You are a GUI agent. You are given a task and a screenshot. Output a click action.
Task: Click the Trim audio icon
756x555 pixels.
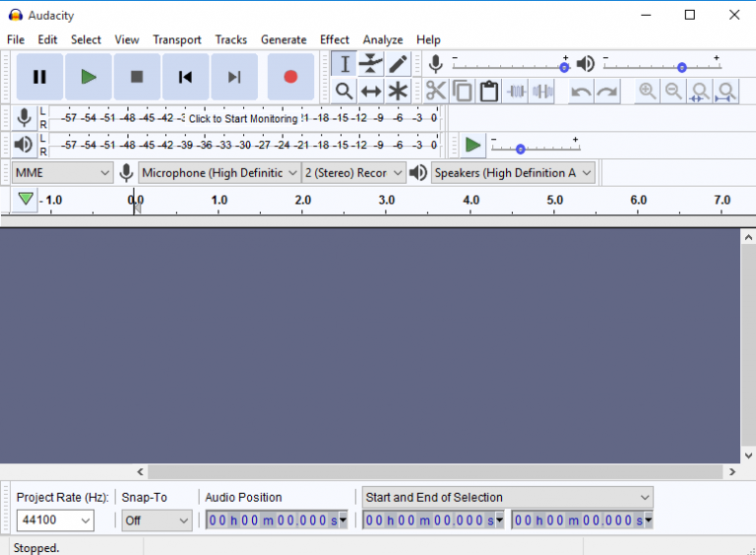pos(516,92)
